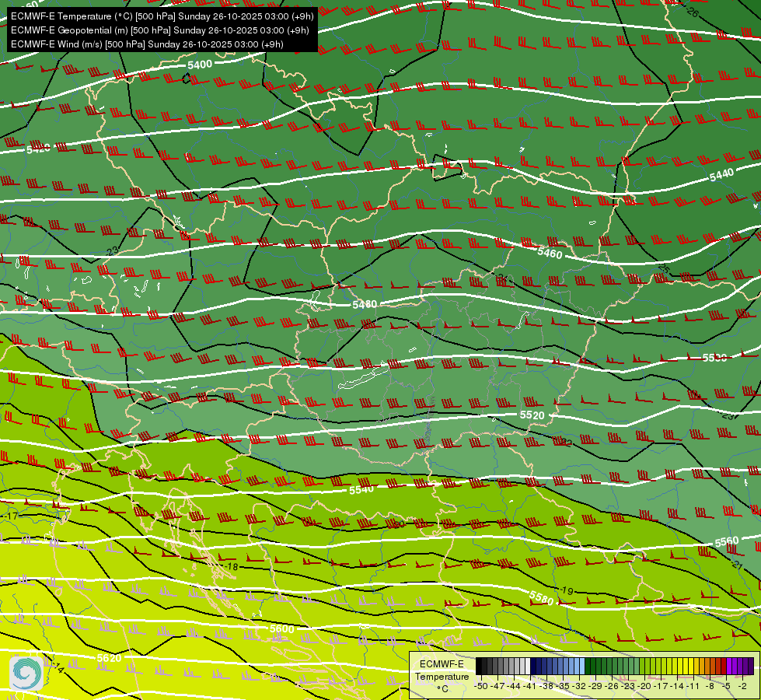Select the ECMWF-E Temperature 500 hPa header line
The height and width of the screenshot is (700, 761).
pyautogui.click(x=162, y=16)
